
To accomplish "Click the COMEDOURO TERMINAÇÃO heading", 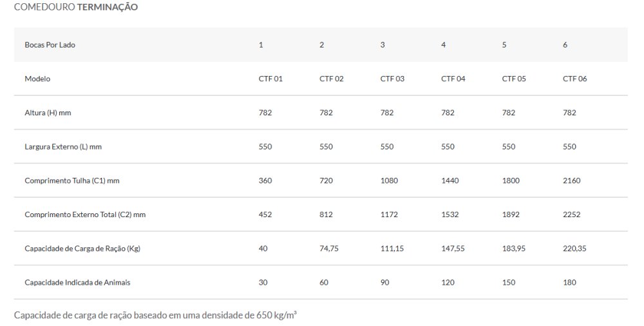I will (x=75, y=7).
